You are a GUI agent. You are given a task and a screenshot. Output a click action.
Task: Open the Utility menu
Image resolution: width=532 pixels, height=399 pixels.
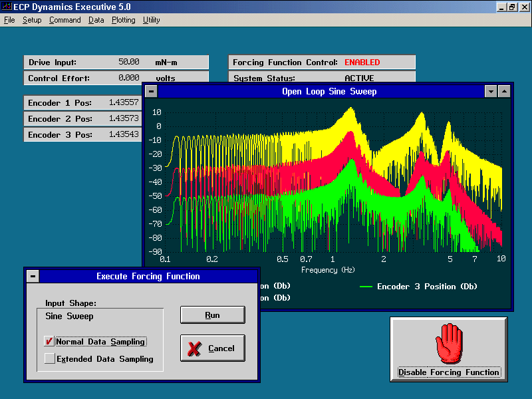pos(152,20)
